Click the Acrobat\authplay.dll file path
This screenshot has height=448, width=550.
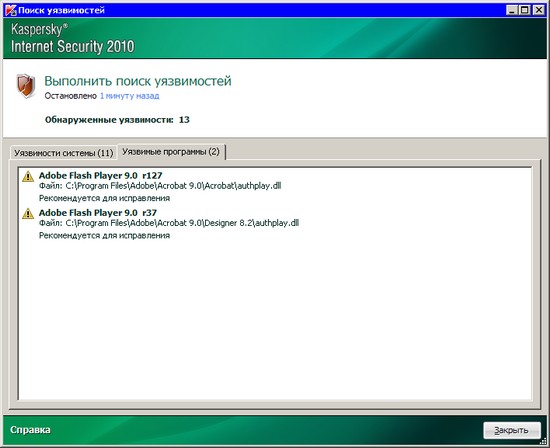tap(160, 186)
